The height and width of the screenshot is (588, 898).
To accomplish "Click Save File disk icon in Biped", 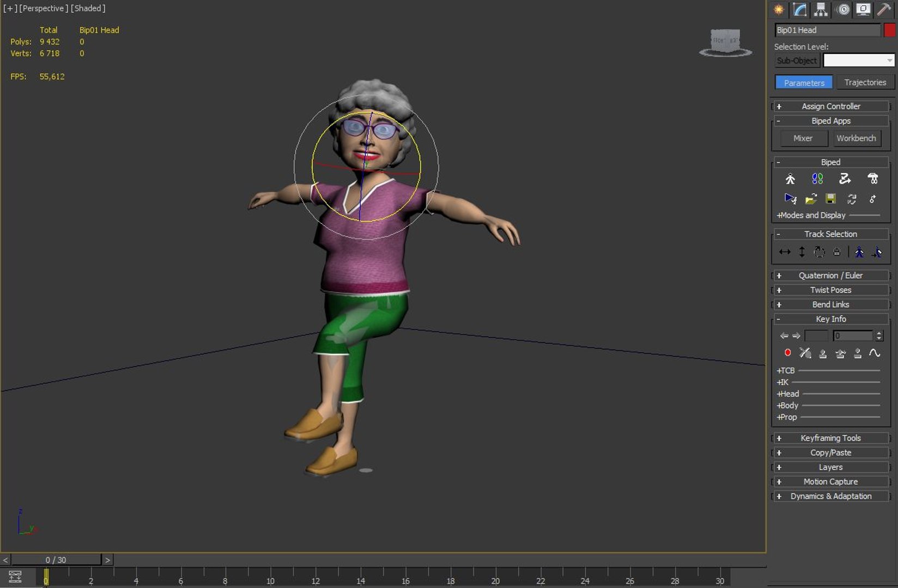I will pyautogui.click(x=830, y=199).
